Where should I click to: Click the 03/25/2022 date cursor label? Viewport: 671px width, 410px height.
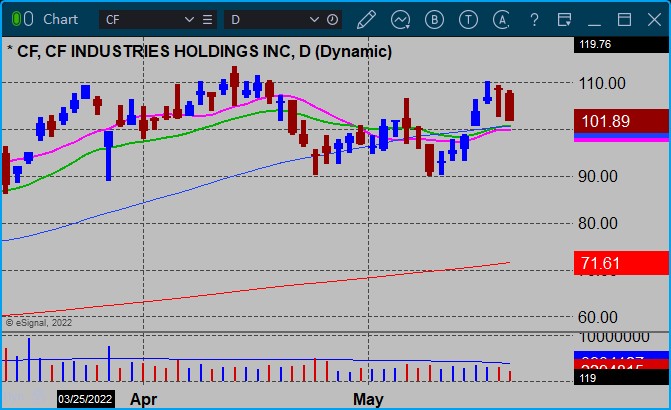click(x=86, y=399)
